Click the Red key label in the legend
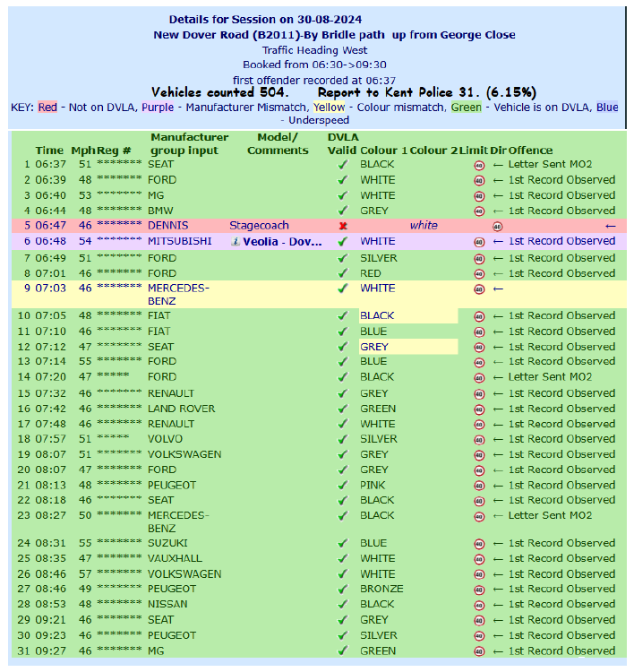 [47, 108]
